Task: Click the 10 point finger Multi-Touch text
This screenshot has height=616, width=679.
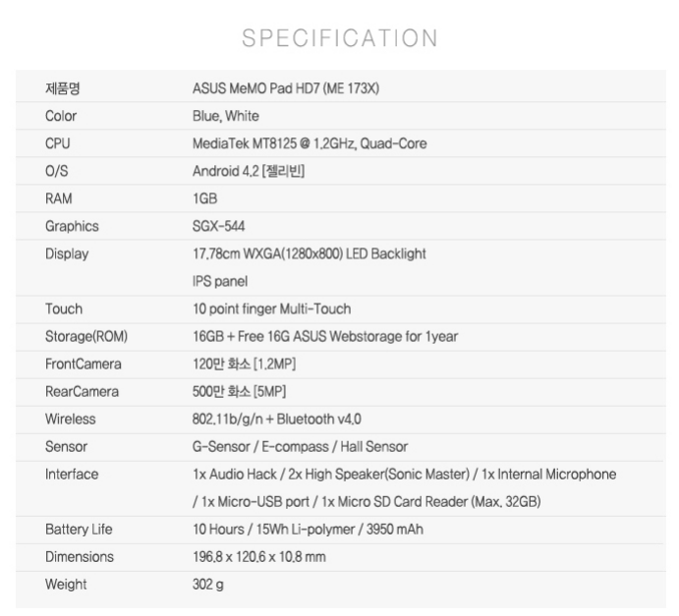Action: pos(272,308)
